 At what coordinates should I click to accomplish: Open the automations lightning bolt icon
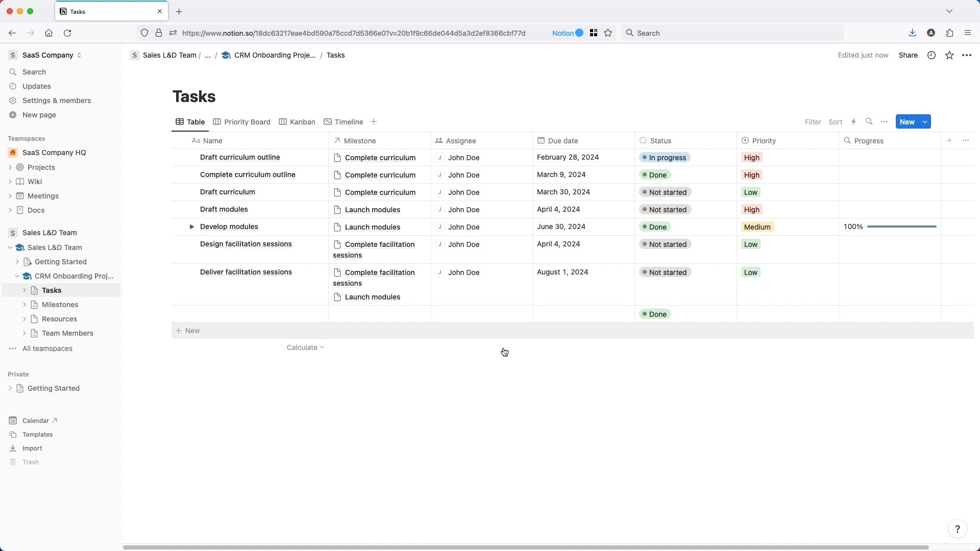[853, 122]
